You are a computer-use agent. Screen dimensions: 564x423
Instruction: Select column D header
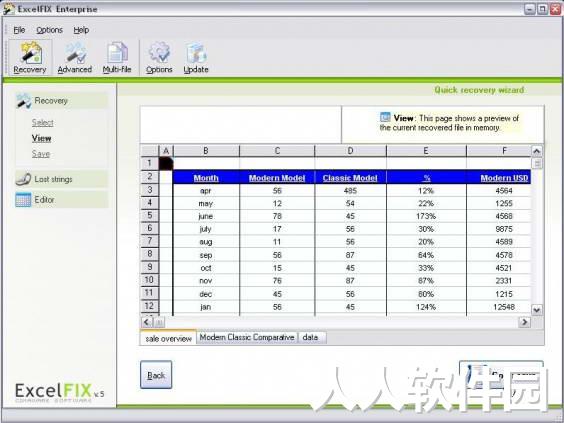coord(350,151)
